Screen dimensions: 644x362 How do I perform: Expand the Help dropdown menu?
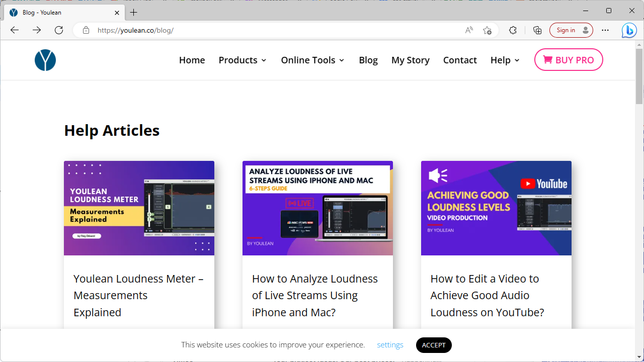pos(505,60)
